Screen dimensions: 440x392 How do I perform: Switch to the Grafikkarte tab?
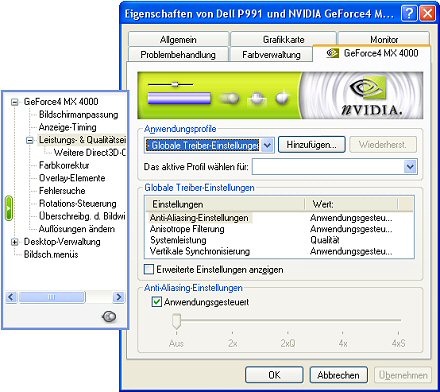click(283, 39)
